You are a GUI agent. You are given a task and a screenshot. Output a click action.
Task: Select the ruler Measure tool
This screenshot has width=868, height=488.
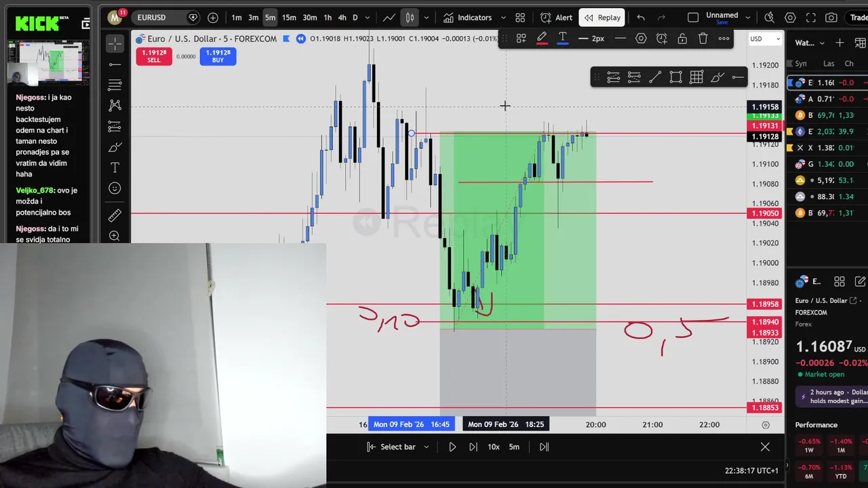(115, 216)
